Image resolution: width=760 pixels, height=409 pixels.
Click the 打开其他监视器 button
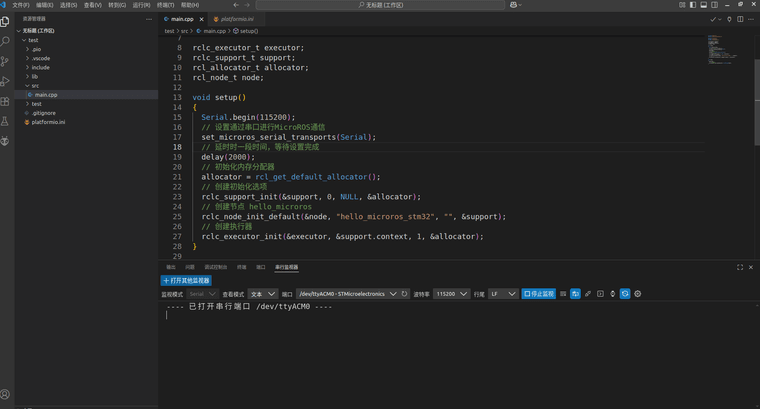click(x=186, y=281)
